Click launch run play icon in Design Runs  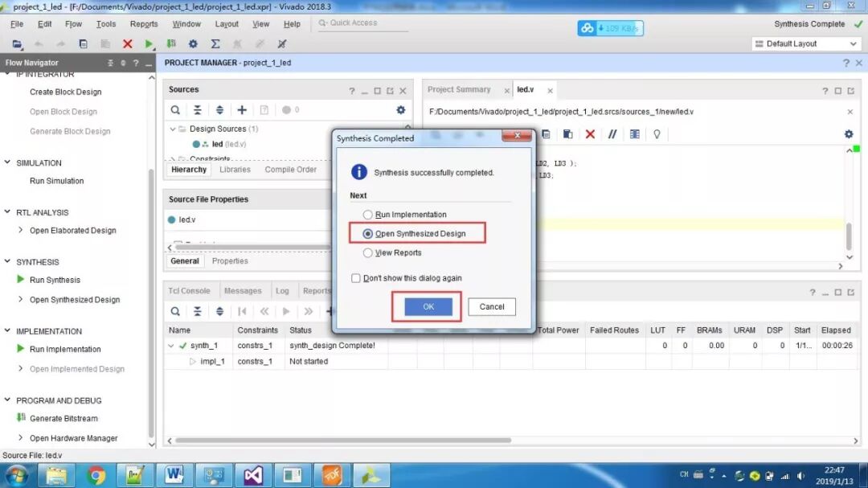tap(286, 311)
